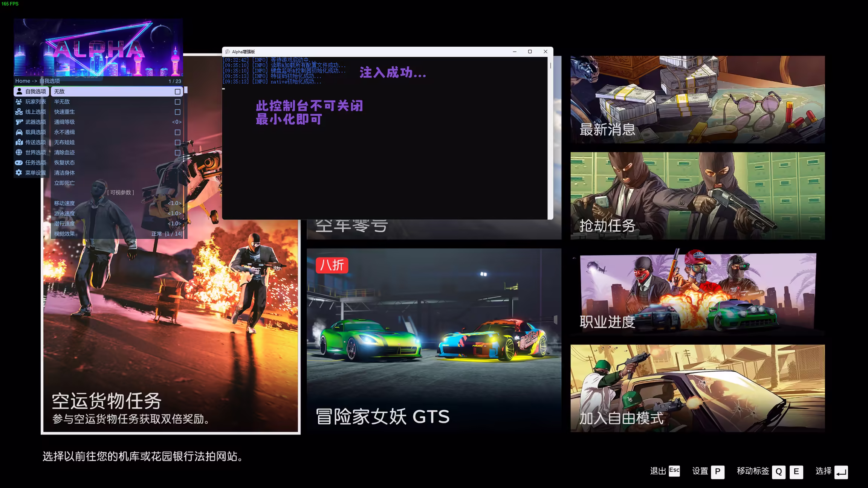Screen dimensions: 868x488
Task: Open the 职业进度 tile
Action: pos(697,292)
